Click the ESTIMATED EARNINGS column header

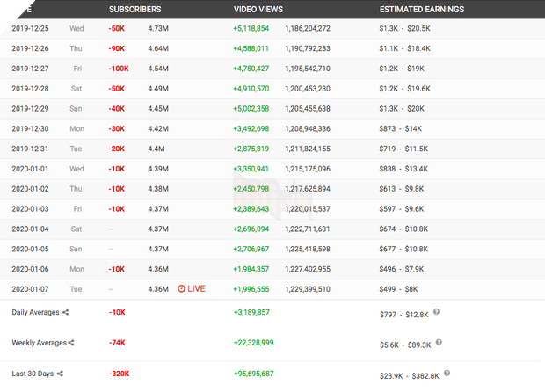pos(421,9)
